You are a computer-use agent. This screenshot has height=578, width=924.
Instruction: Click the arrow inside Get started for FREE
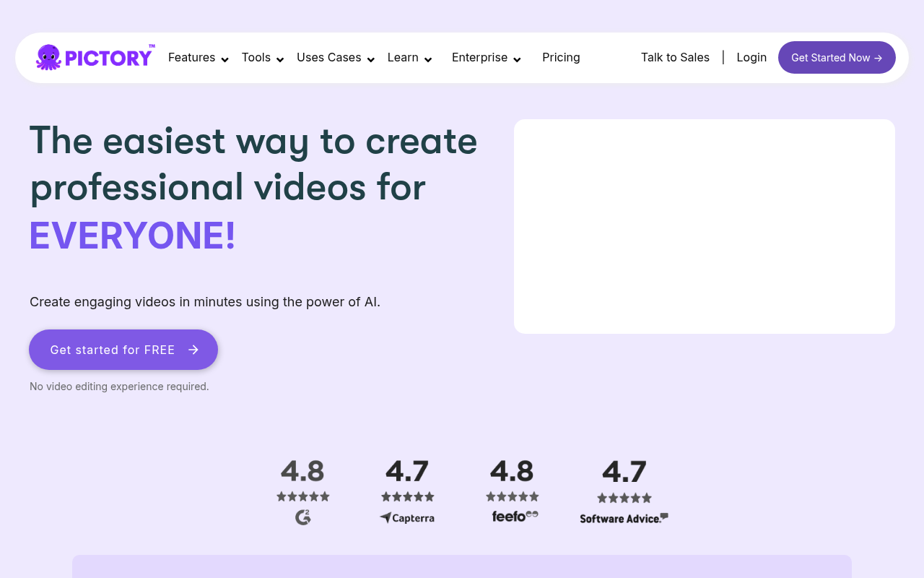(x=192, y=349)
